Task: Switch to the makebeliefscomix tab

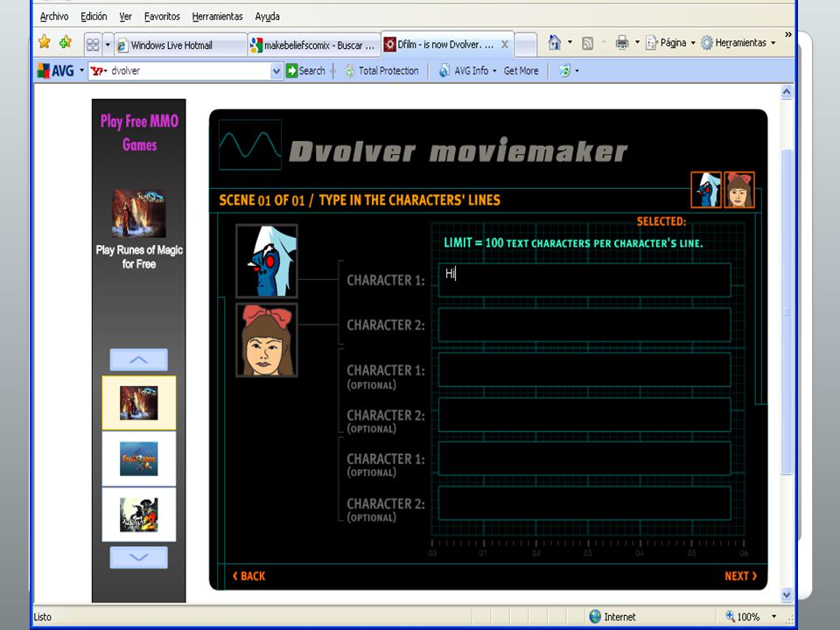Action: [x=314, y=45]
